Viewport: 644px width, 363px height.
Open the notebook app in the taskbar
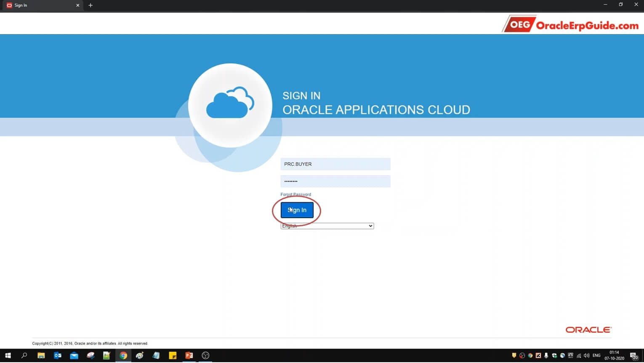pos(156,356)
